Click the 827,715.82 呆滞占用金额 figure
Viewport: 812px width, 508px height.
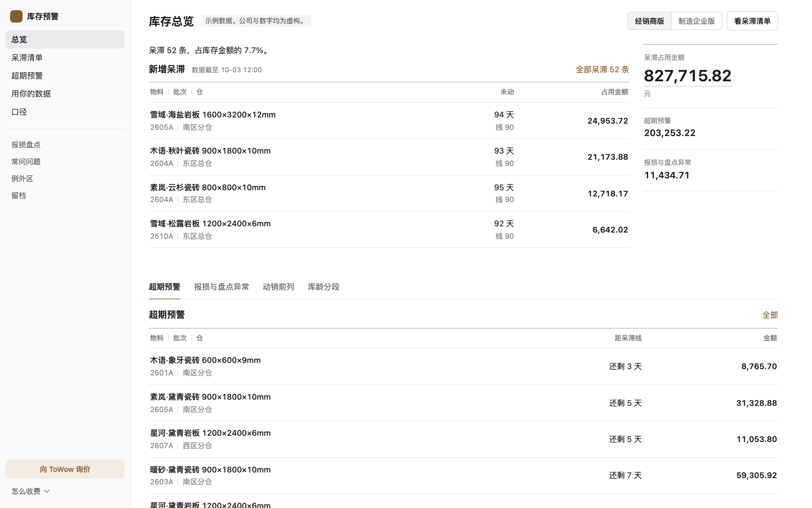point(687,76)
